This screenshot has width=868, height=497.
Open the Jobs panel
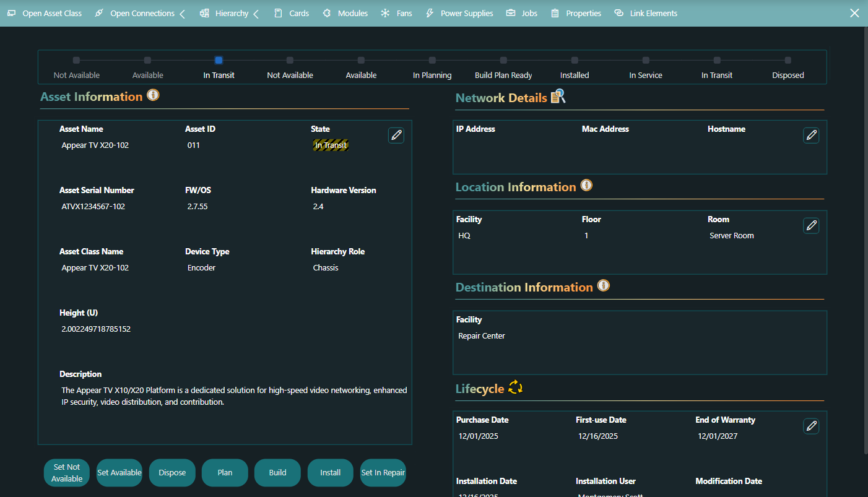pos(521,12)
